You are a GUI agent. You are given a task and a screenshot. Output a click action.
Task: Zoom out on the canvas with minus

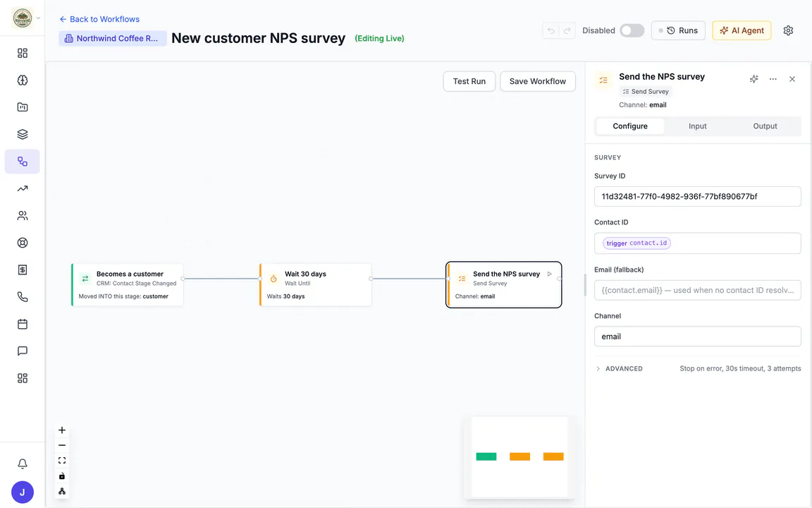coord(61,445)
